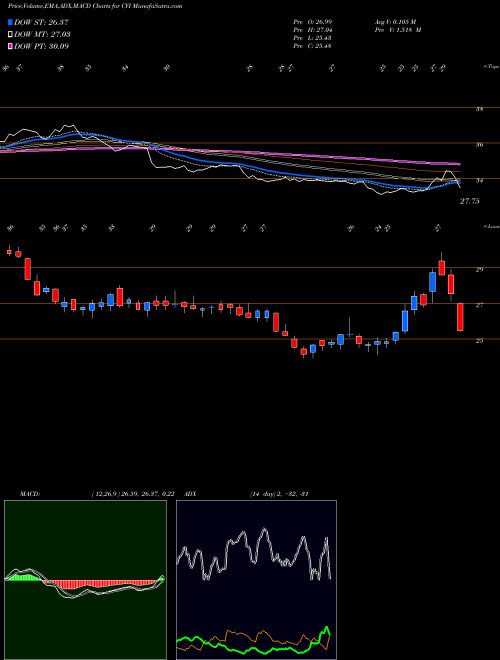Click the 'Avg V: 0.105 M' volume text
Image resolution: width=500 pixels, height=660 pixels.
397,22
